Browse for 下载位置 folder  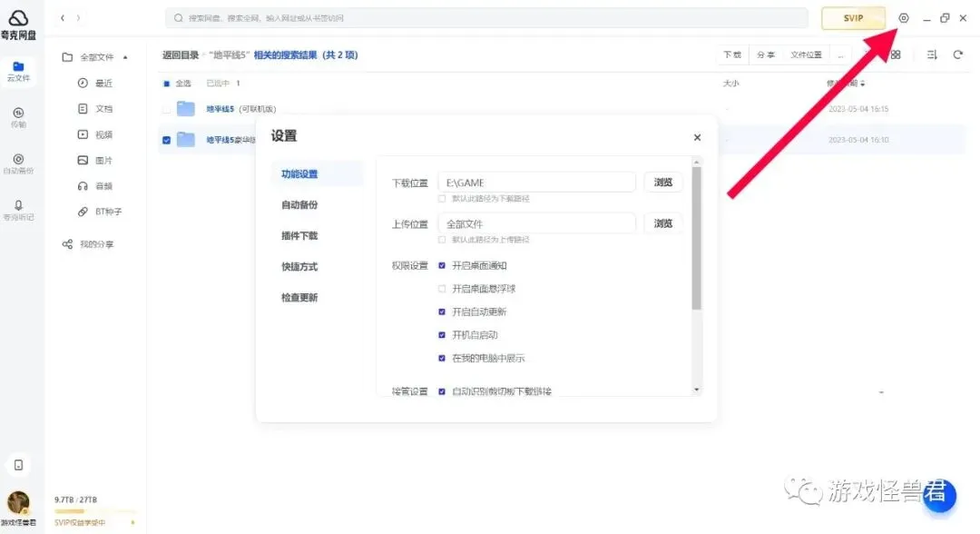663,182
